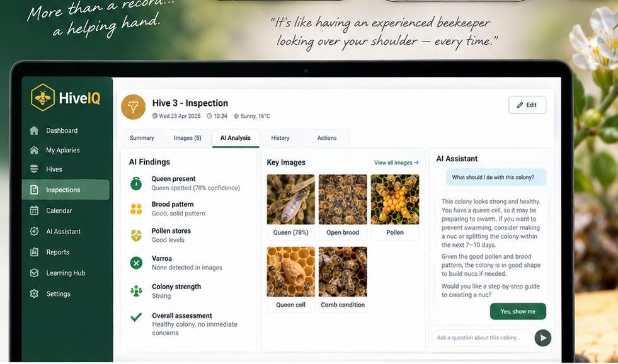The image size is (618, 364).
Task: Click the 'Good, solid pattern' text
Action: [178, 213]
